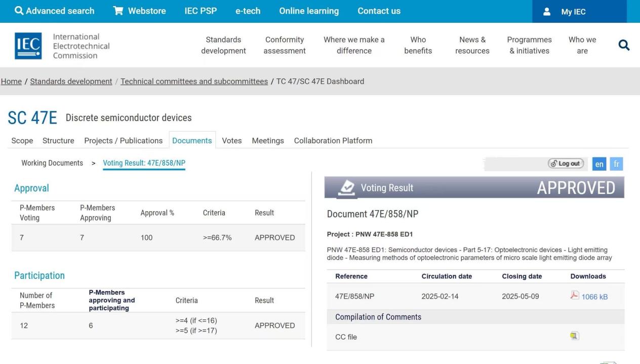640x364 pixels.
Task: Go back to Working Documents
Action: pos(52,163)
